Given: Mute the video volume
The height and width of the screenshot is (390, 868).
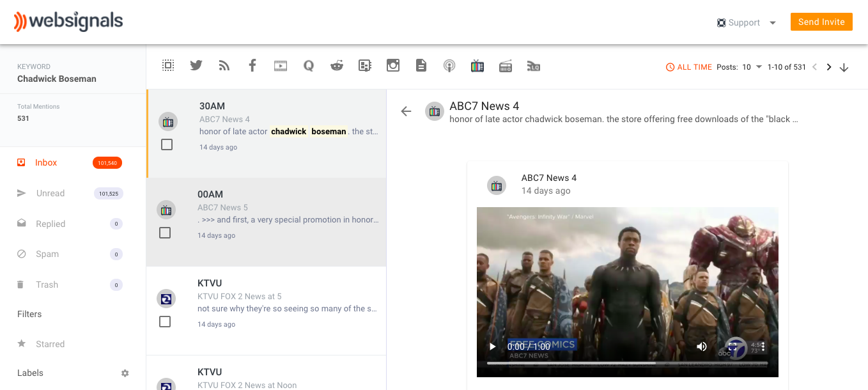Looking at the screenshot, I should (702, 347).
